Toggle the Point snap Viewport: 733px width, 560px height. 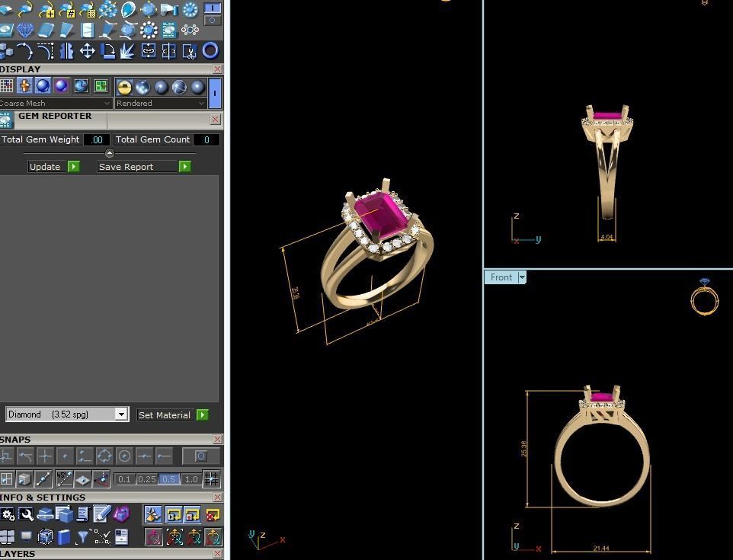click(65, 456)
